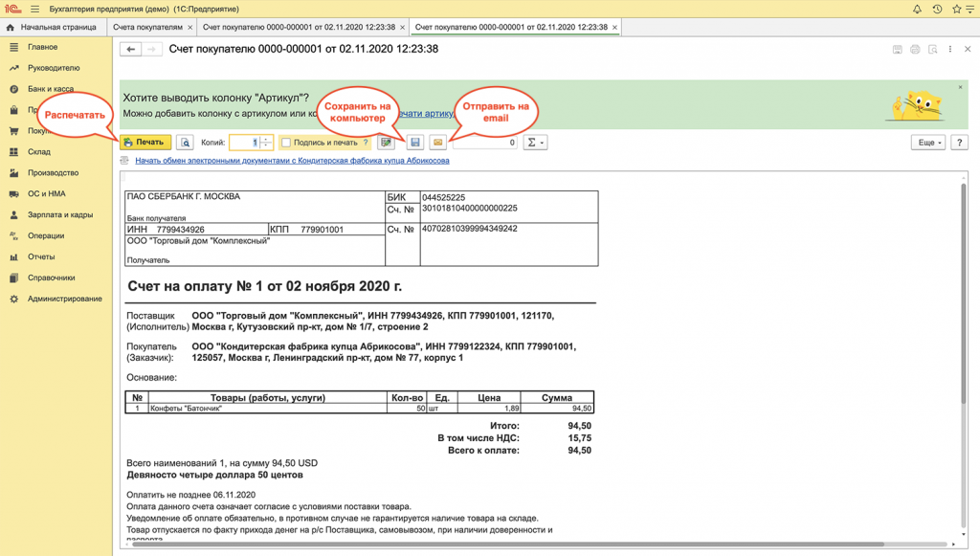Open link Начать обмен электронными документами
The height and width of the screenshot is (556, 980).
(x=292, y=161)
